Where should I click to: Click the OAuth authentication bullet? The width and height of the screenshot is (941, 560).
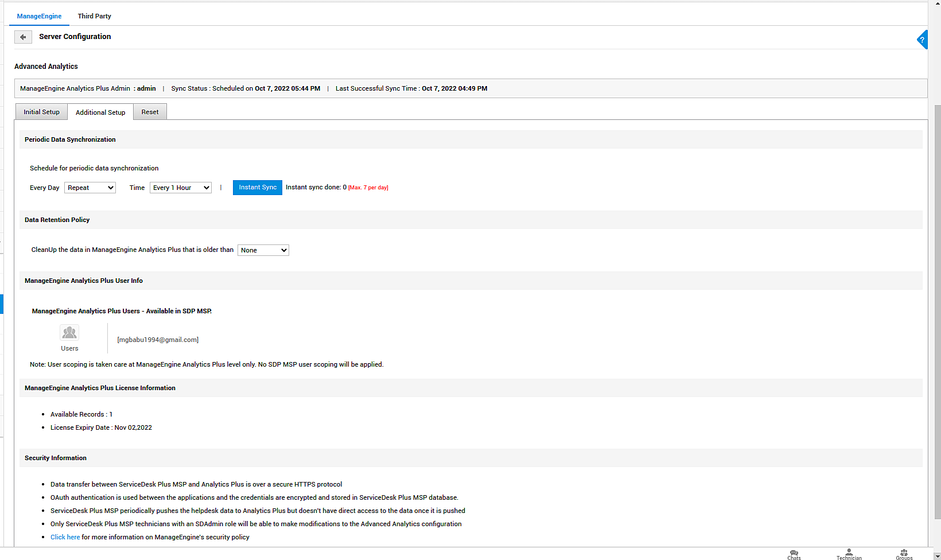click(254, 497)
